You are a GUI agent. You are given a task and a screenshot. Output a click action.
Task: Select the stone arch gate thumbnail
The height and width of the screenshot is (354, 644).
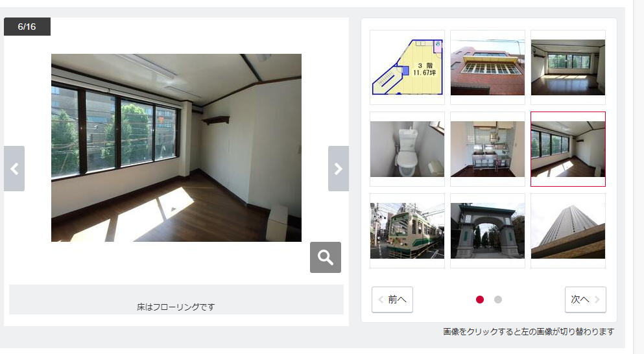(x=488, y=231)
